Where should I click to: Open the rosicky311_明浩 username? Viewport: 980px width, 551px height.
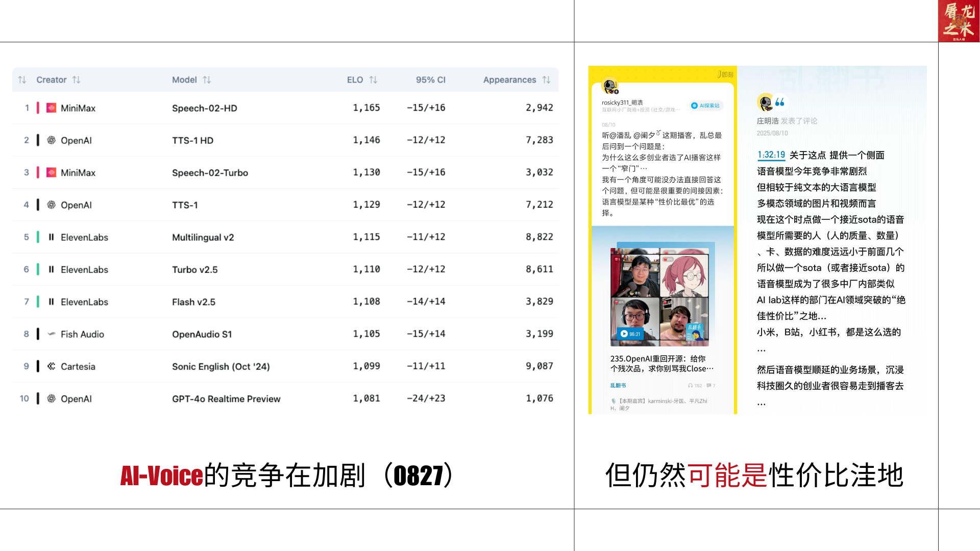(x=622, y=103)
